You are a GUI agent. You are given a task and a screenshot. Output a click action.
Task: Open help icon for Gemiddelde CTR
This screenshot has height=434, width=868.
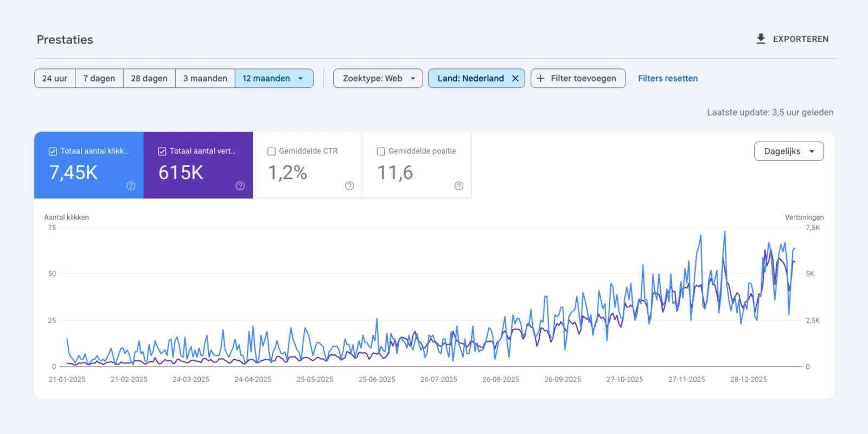coord(349,186)
